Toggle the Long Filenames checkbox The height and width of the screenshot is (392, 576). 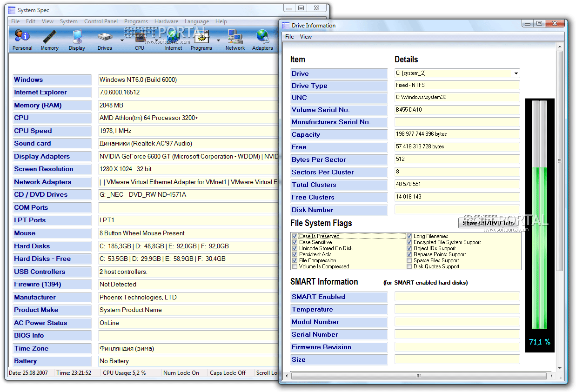click(409, 236)
